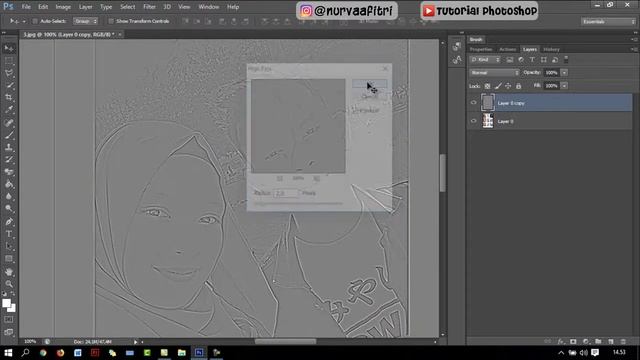Select the Horizontal Type tool
The image size is (640, 360).
pos(9,234)
